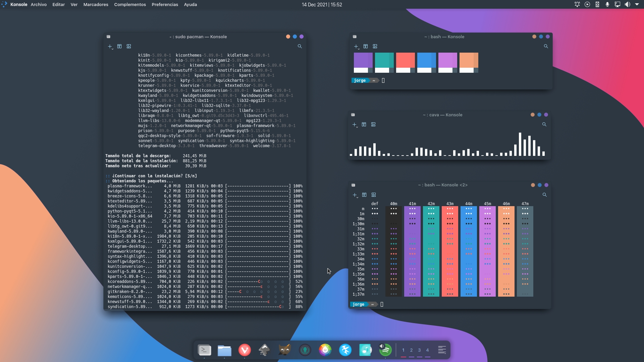The image size is (644, 362).
Task: Open file manager folder icon in dock
Action: (224, 350)
